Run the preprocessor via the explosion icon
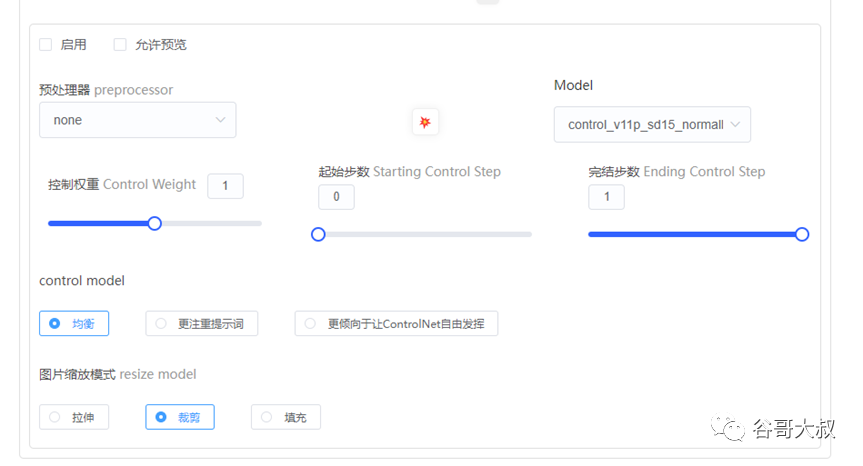This screenshot has width=863, height=466. (x=425, y=122)
